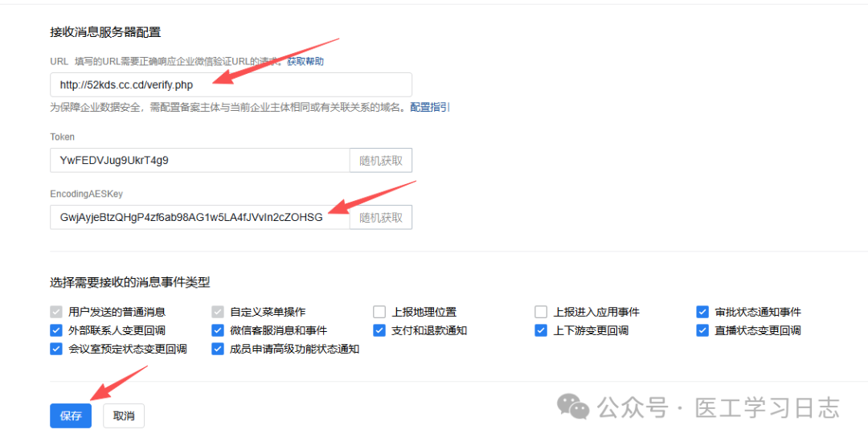Viewport: 868px width, 442px height.
Task: Open the 配置指引 link
Action: tap(430, 107)
